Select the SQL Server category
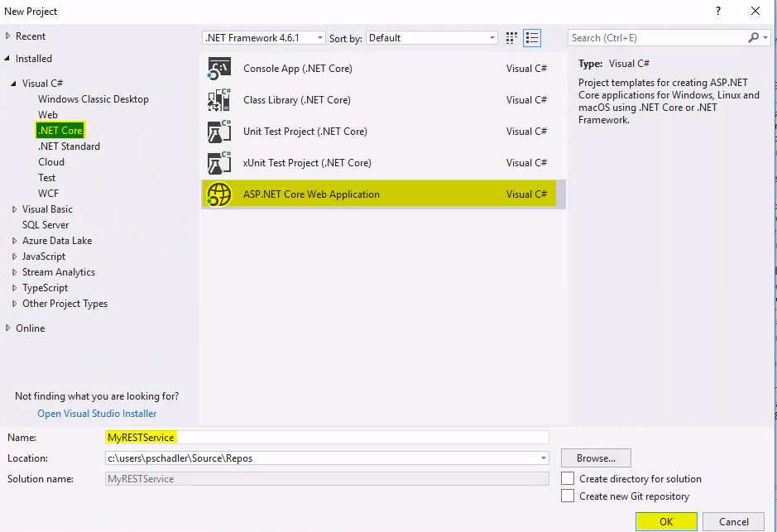 (45, 225)
